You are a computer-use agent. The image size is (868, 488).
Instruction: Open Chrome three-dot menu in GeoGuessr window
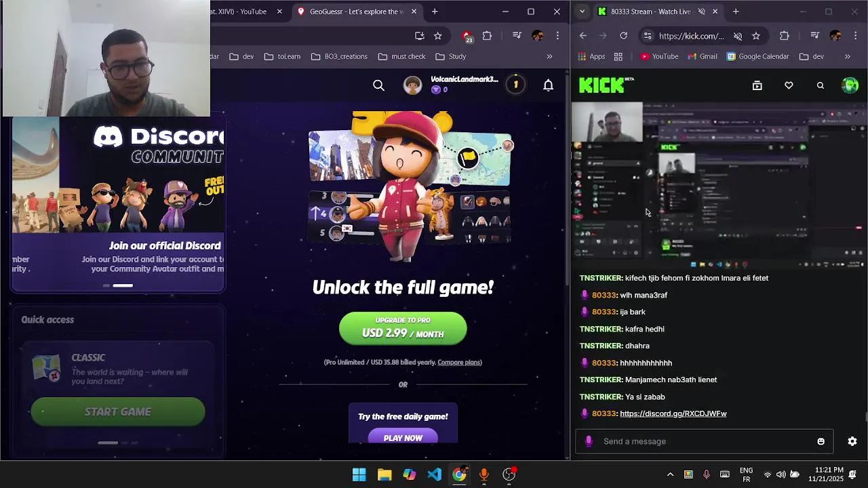557,36
